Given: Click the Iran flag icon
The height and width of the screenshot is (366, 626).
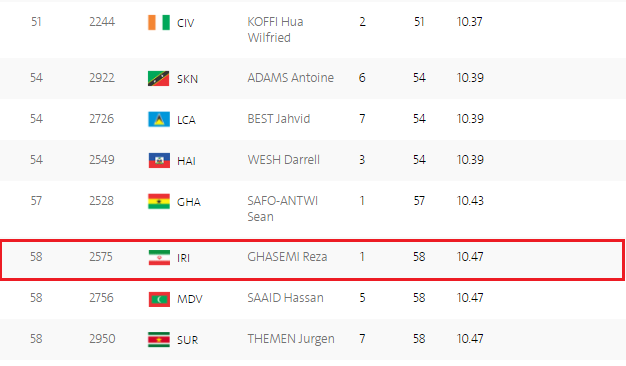Looking at the screenshot, I should (x=159, y=257).
